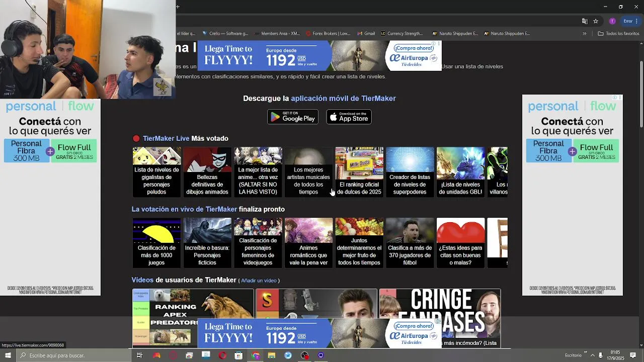
Task: Open TierMaker Live link
Action: [x=166, y=138]
